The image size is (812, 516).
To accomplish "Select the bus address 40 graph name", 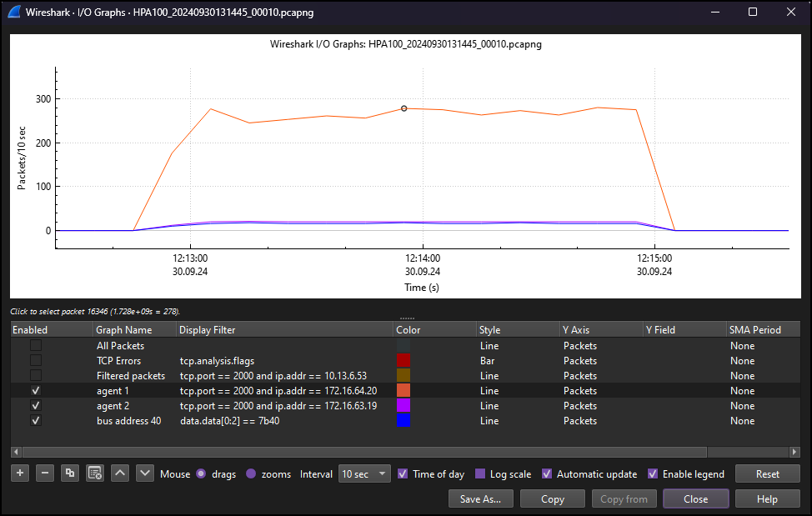I will (129, 421).
